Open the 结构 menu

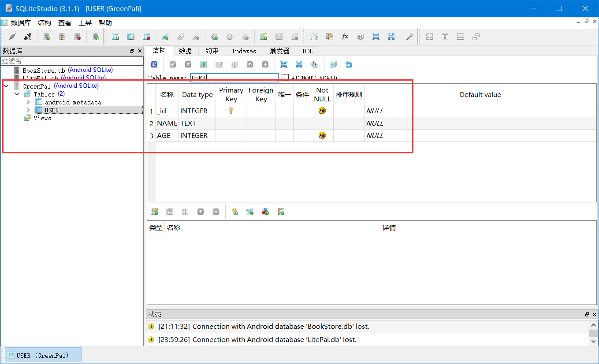point(45,23)
